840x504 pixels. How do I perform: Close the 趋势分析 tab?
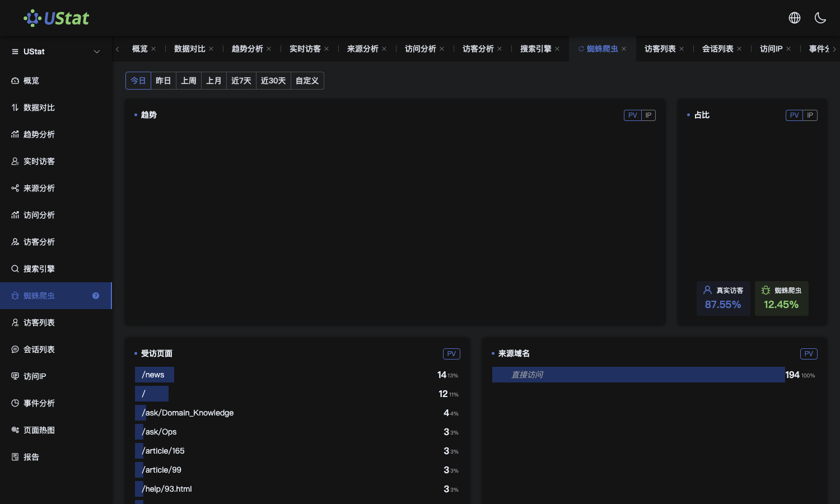click(269, 49)
